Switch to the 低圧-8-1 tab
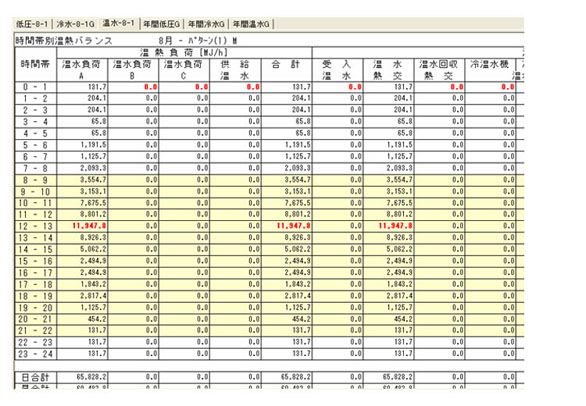 coord(32,24)
